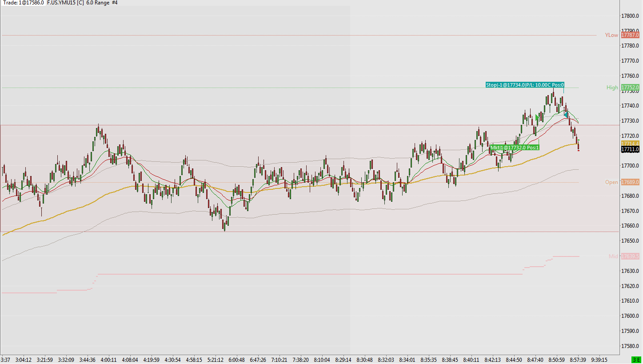Click the 17780.0 price scale label
The image size is (643, 364).
click(631, 46)
